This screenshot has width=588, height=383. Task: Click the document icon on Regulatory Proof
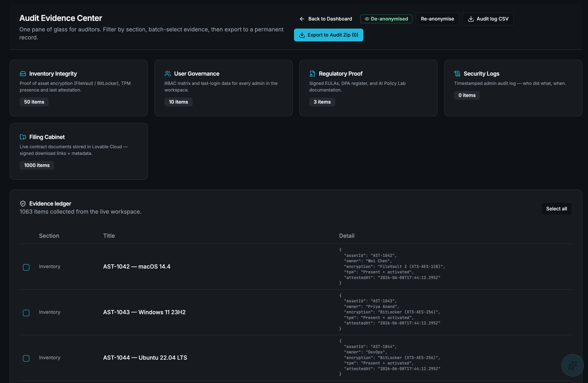click(312, 74)
